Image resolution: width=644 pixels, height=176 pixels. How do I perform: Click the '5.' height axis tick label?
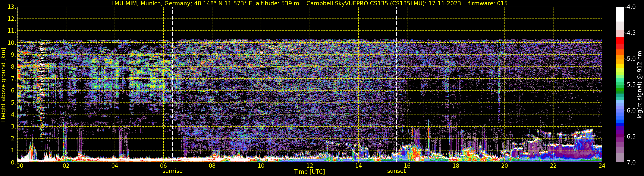coord(13,103)
